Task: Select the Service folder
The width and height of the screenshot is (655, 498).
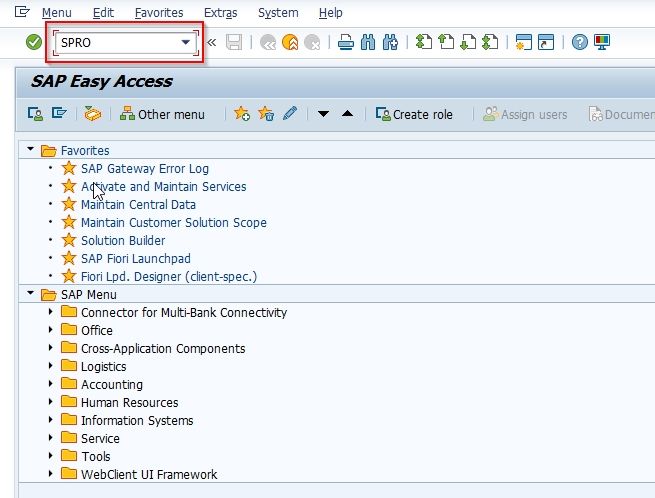Action: 100,438
